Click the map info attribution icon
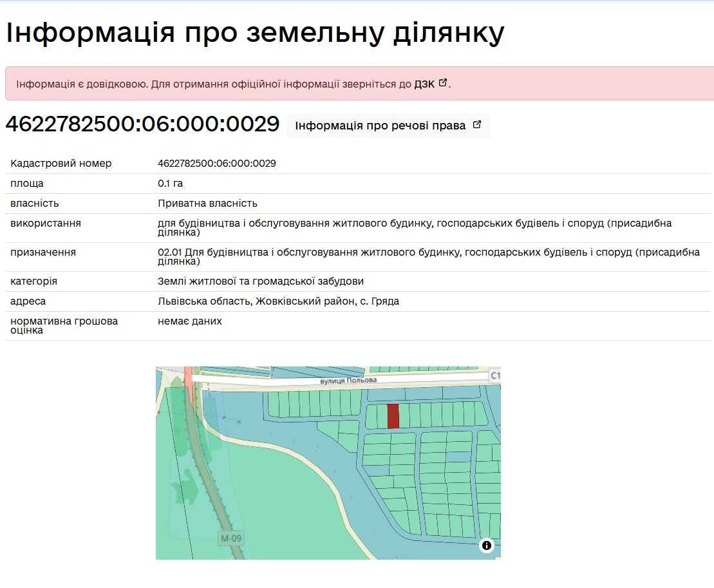714x588 pixels. (486, 545)
